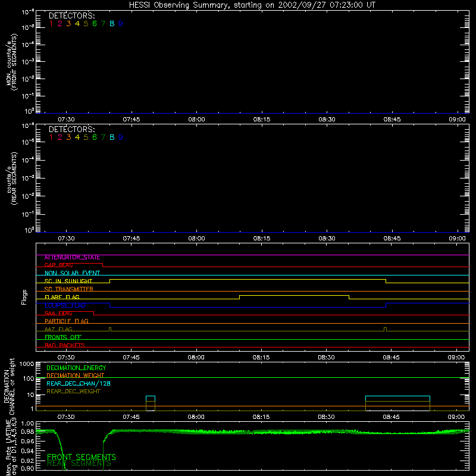Click the FRONT SEGMENTS livetime legend label
Image resolution: width=476 pixels, height=476 pixels.
click(x=82, y=457)
